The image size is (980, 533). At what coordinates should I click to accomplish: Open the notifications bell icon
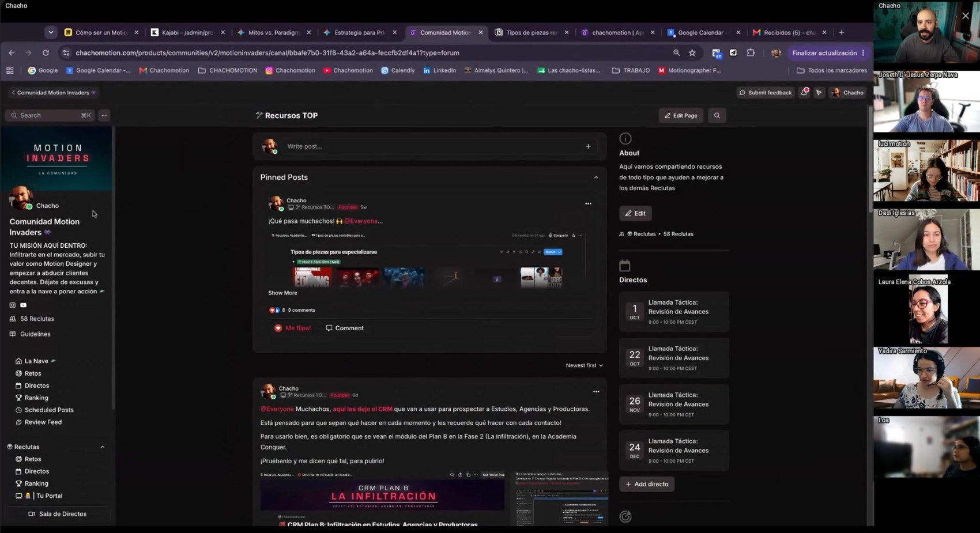804,92
